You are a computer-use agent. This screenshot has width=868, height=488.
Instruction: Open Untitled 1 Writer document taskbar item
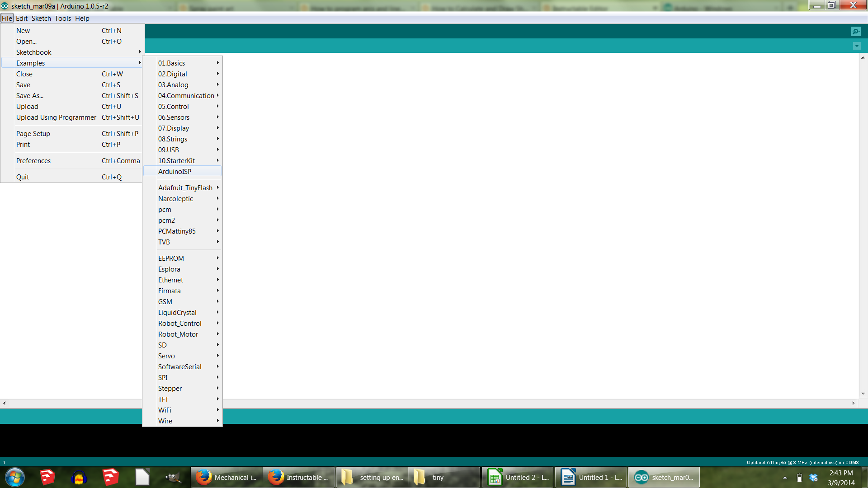[x=591, y=477]
